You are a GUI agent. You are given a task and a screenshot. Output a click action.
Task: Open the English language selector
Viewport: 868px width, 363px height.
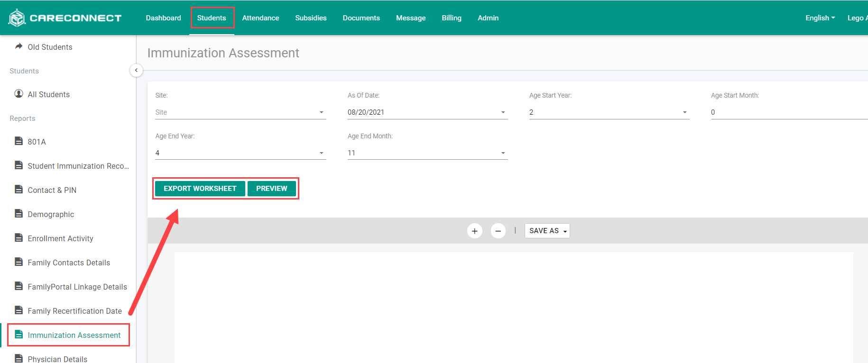(820, 18)
